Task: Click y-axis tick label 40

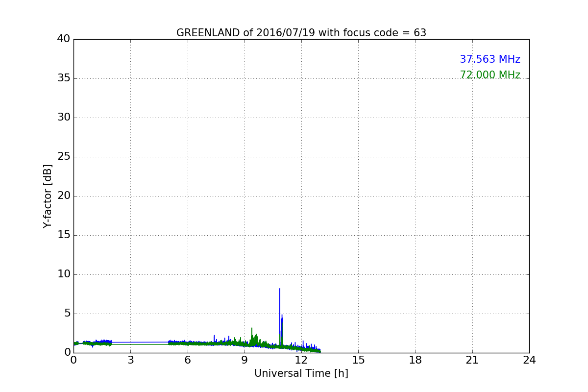Action: pos(64,39)
